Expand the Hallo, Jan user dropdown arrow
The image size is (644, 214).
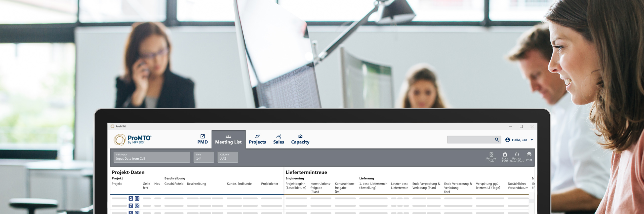(x=532, y=140)
